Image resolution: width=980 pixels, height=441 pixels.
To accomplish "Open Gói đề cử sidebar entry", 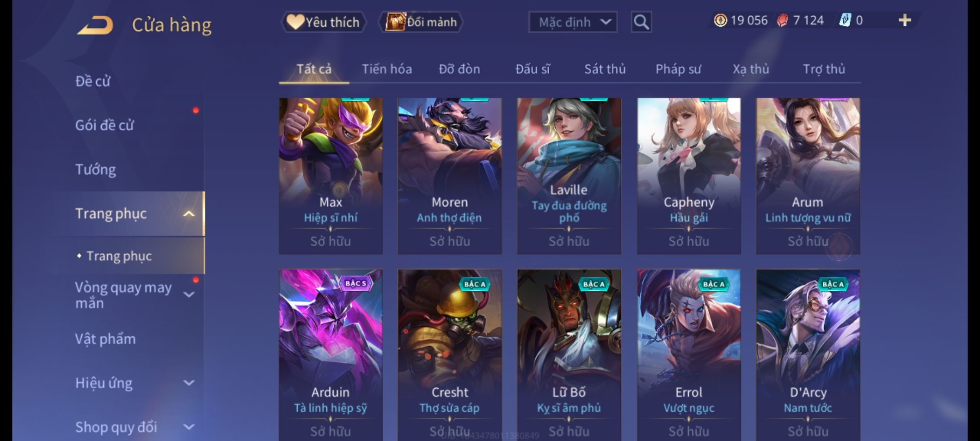I will 104,125.
